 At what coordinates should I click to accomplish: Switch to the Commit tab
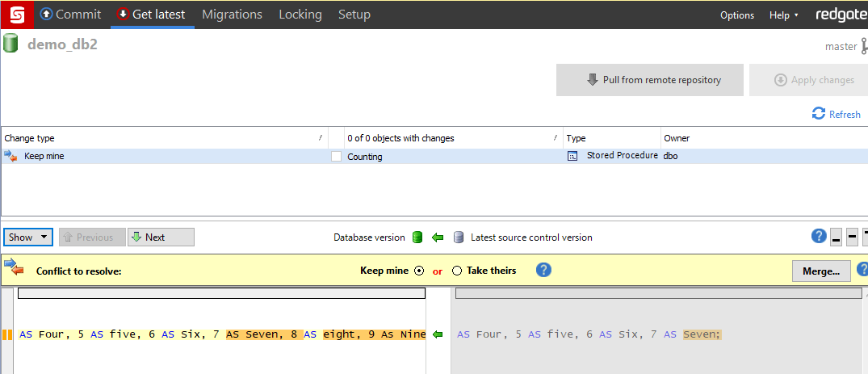[x=70, y=15]
